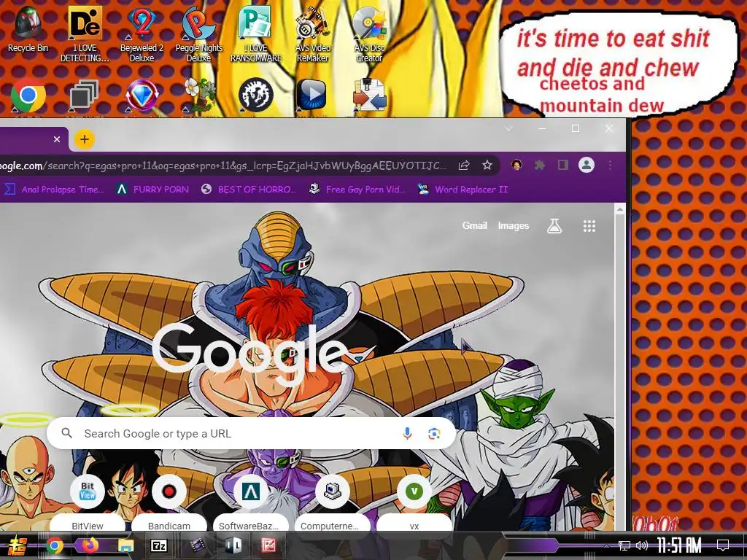Select the blue gem game desktop icon
The height and width of the screenshot is (560, 747).
[x=142, y=96]
